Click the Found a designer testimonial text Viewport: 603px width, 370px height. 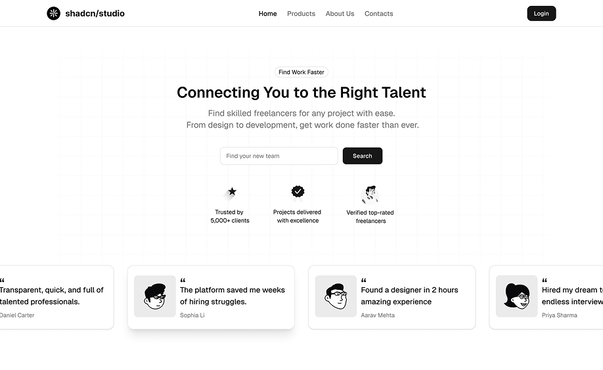click(x=409, y=296)
